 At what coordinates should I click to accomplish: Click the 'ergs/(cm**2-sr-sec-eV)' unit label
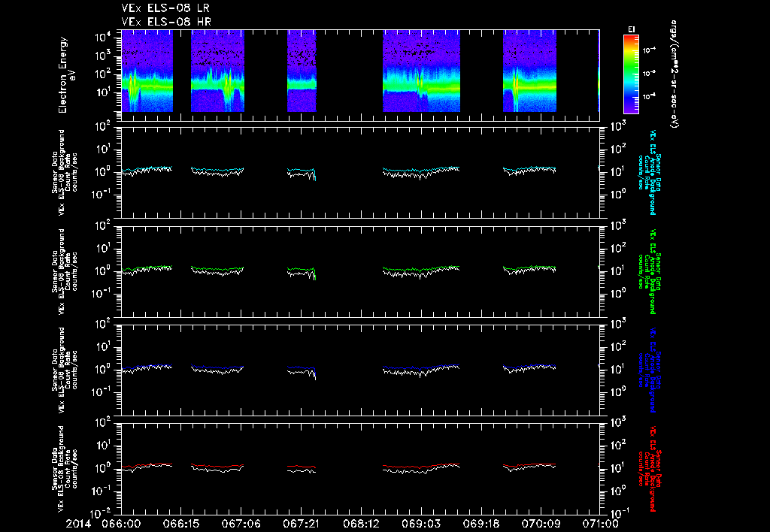click(x=675, y=74)
